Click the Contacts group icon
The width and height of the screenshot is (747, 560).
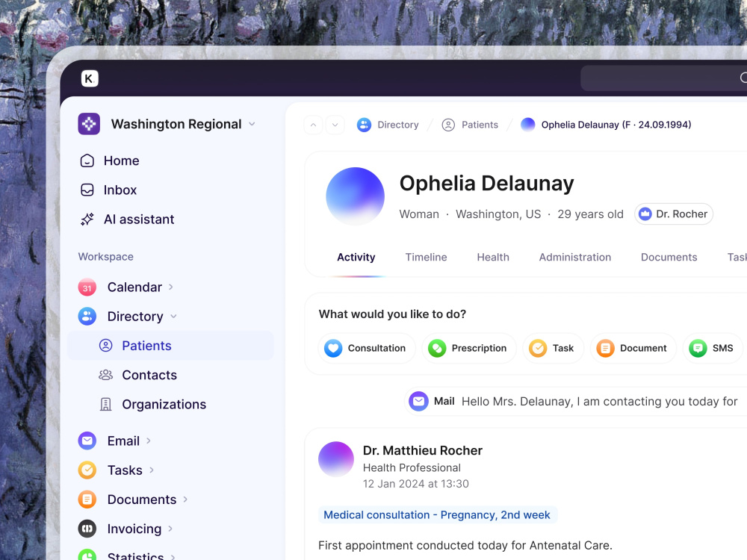click(x=106, y=375)
